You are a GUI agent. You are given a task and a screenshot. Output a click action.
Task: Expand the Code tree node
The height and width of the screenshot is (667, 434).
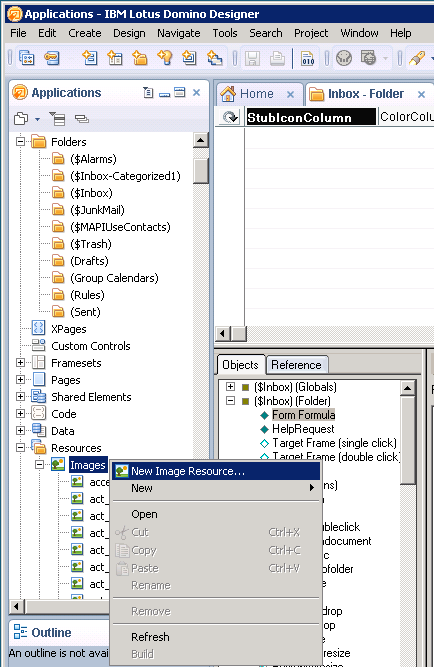click(x=20, y=413)
